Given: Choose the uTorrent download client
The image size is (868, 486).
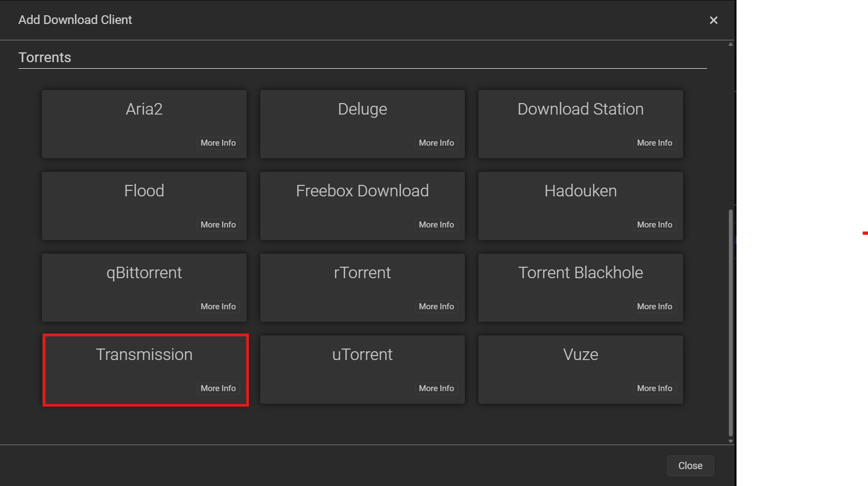Looking at the screenshot, I should [362, 370].
